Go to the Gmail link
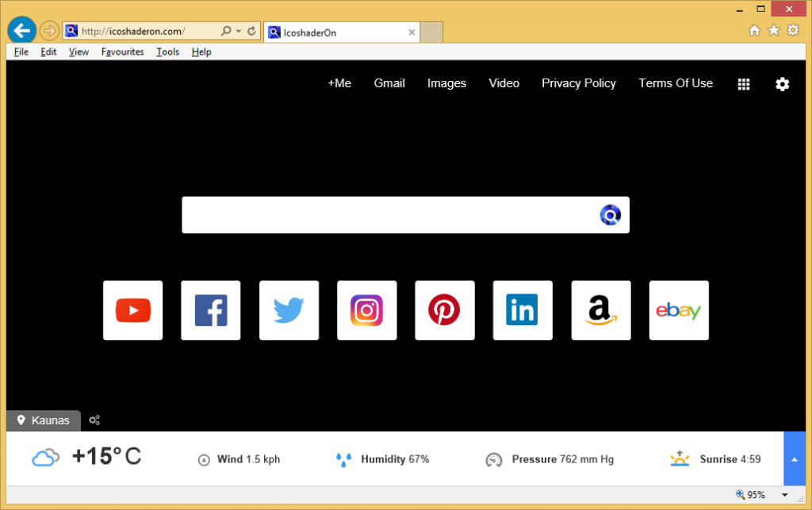 pyautogui.click(x=389, y=83)
